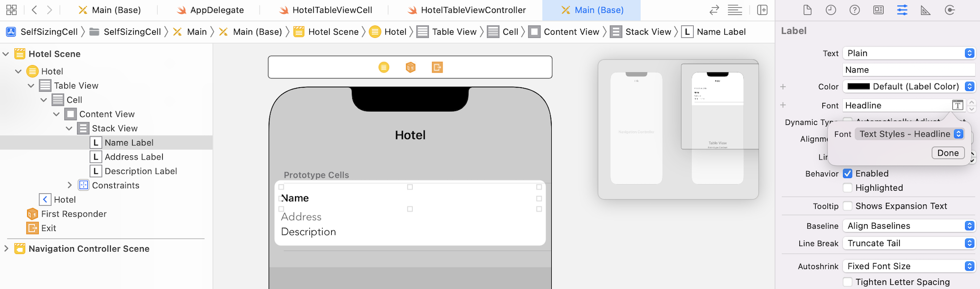Open the Size inspector ruler icon

(925, 10)
